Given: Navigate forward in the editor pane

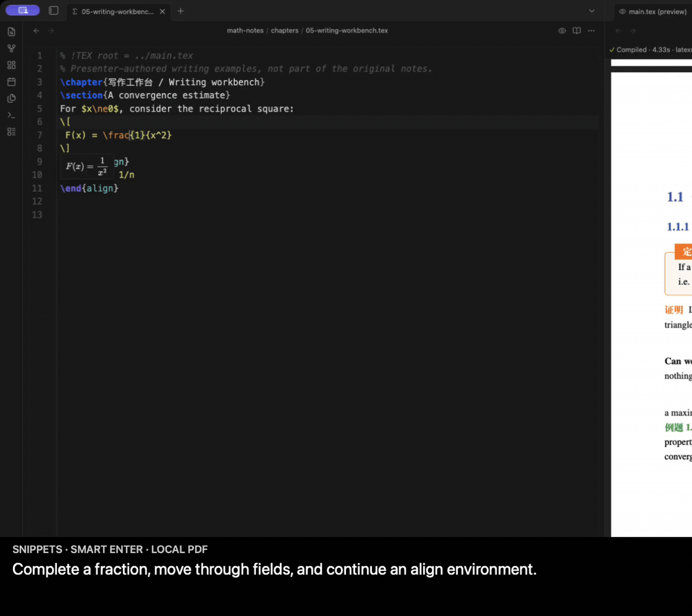Looking at the screenshot, I should (x=51, y=31).
